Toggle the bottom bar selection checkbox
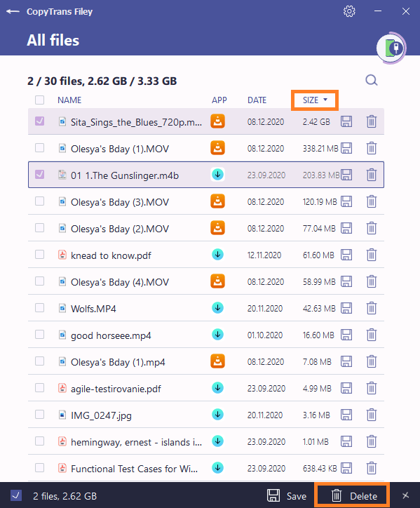Image resolution: width=420 pixels, height=508 pixels. tap(16, 495)
